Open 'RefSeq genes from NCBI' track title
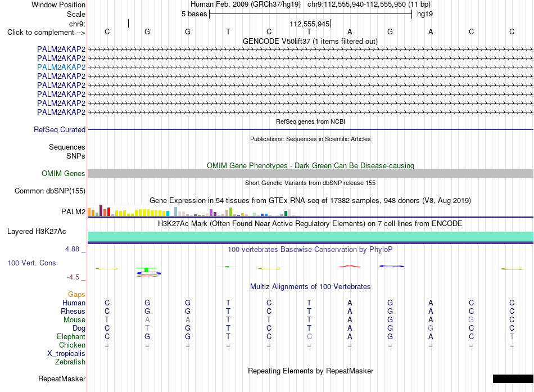 [310, 121]
